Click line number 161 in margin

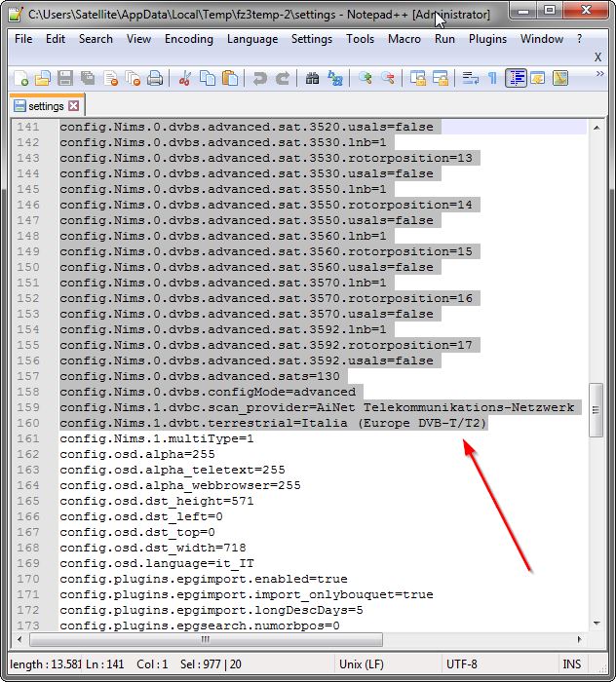tap(28, 438)
